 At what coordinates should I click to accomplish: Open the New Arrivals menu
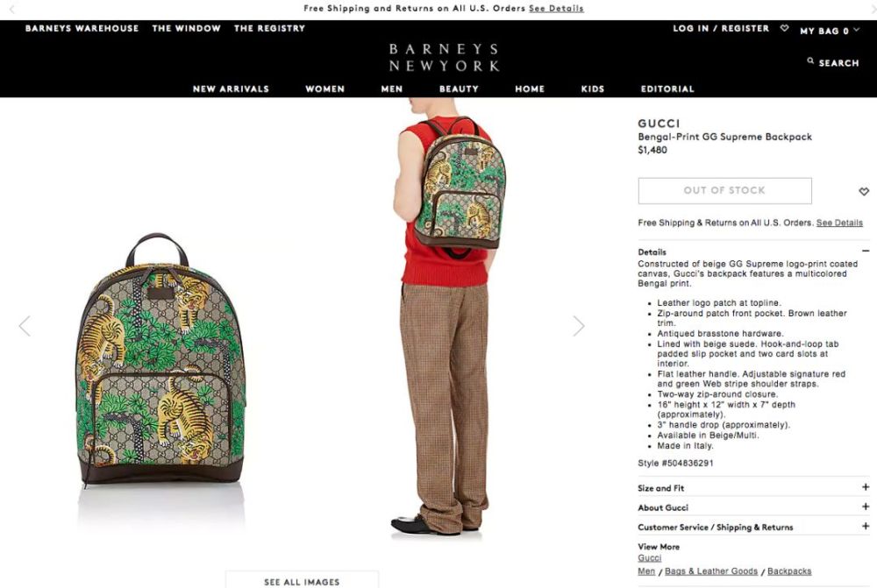tap(231, 89)
